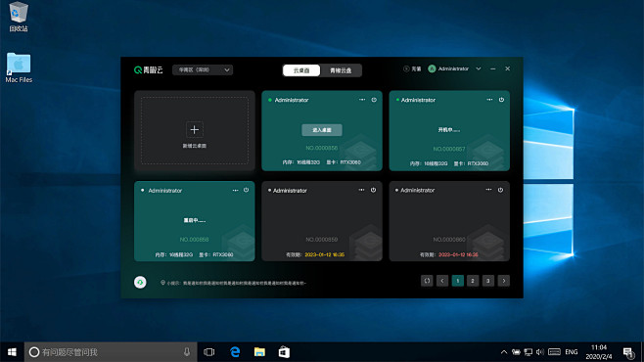The image size is (644, 362).
Task: Switch to the cloud desktop tab
Action: click(301, 70)
